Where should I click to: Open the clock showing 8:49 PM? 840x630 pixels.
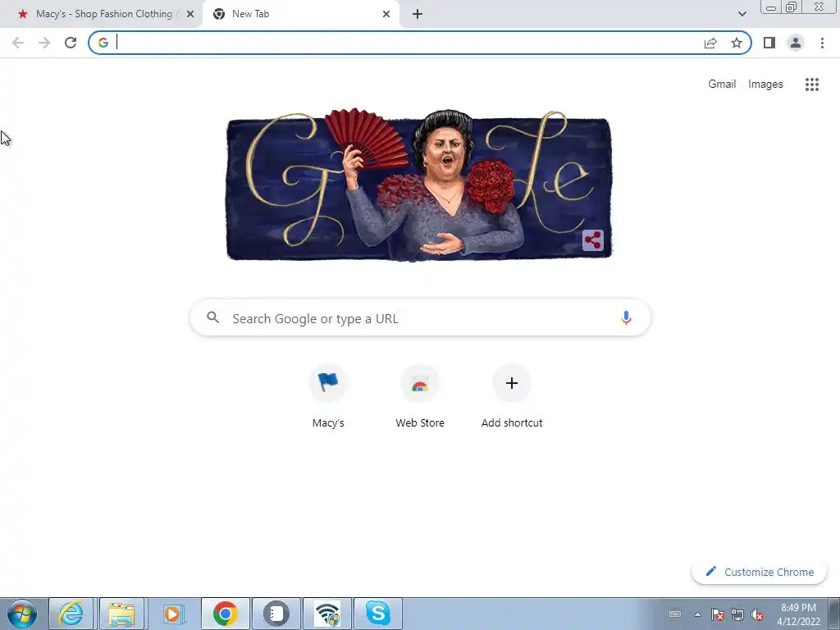click(x=799, y=614)
